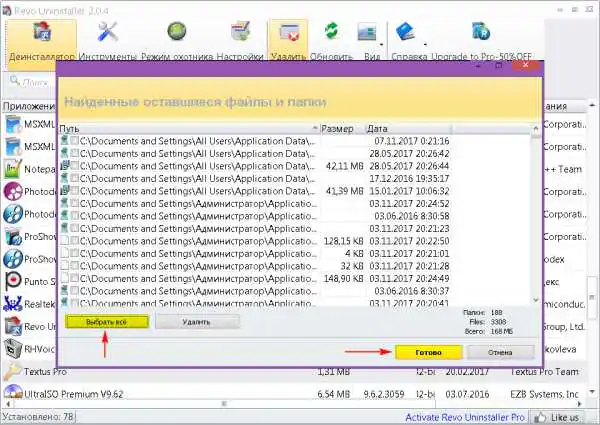The width and height of the screenshot is (600, 425).
Task: Activate Режим охотника hunter mode
Action: [x=177, y=31]
